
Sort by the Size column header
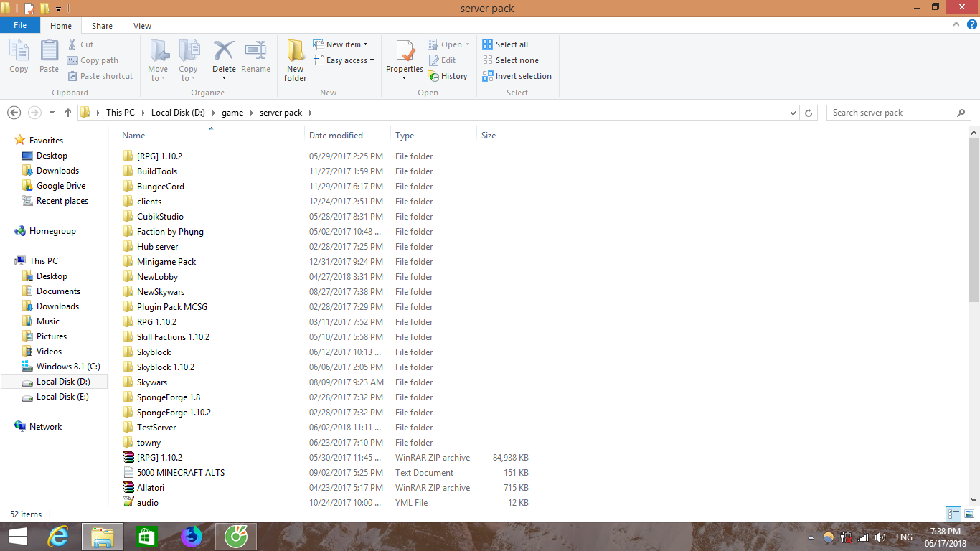pos(505,135)
